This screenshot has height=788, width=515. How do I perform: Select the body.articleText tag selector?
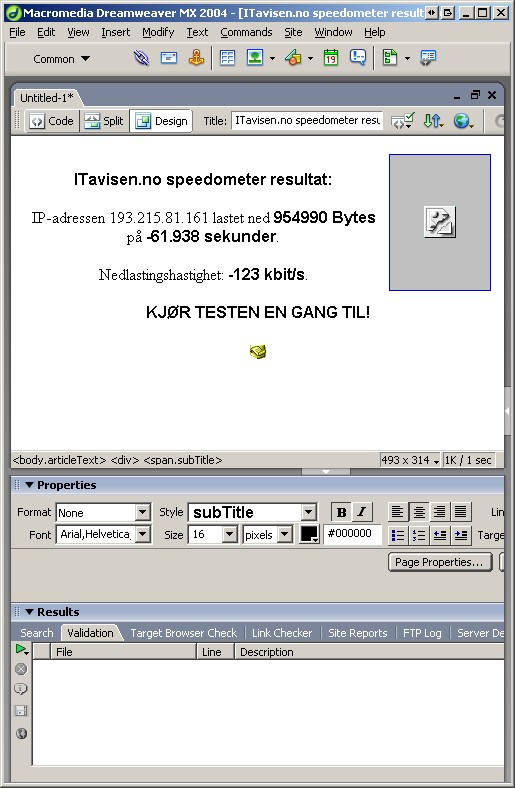60,460
